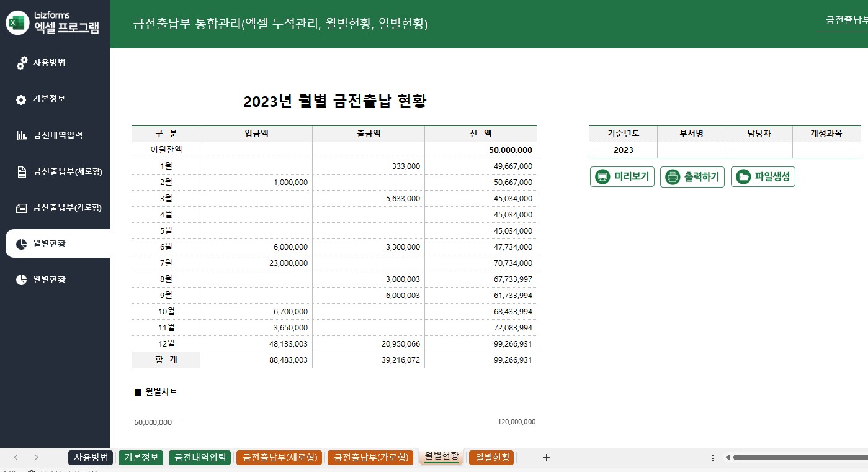Select the 9월 balance cell 61,733,994
This screenshot has height=472, width=868.
click(x=481, y=296)
